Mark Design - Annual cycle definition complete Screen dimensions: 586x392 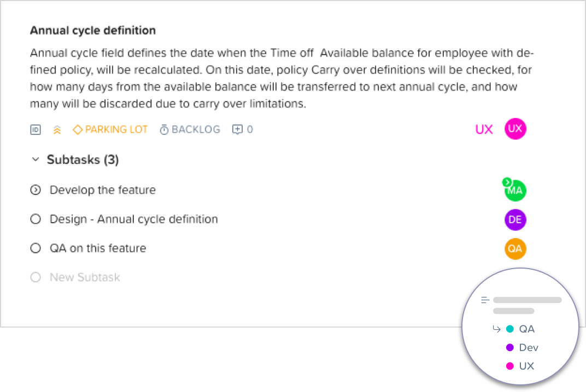[x=36, y=219]
